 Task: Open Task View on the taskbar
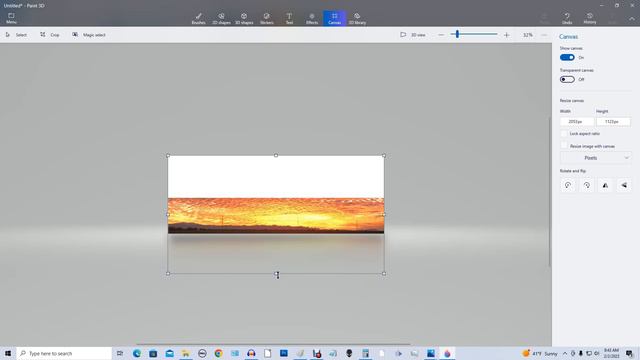[x=120, y=353]
